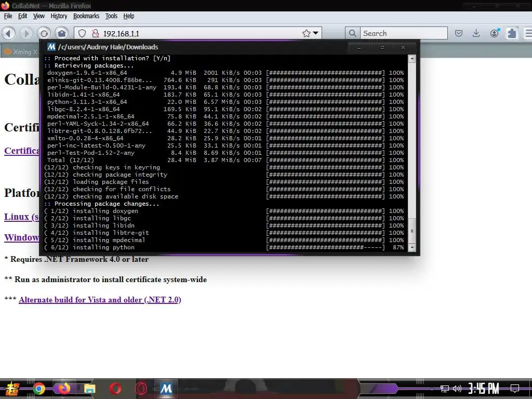This screenshot has height=399, width=532.
Task: Open the View menu
Action: (38, 16)
